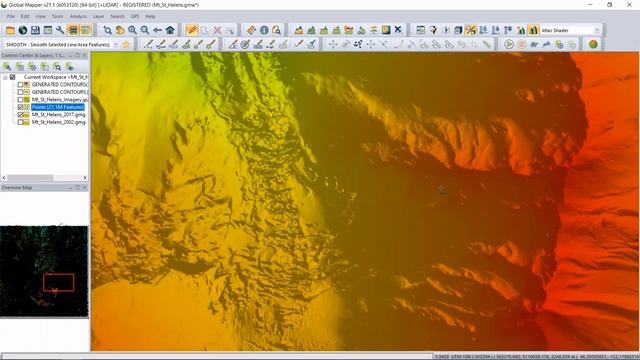This screenshot has height=360, width=640.
Task: Select the Measure ruler tool
Action: [x=251, y=30]
